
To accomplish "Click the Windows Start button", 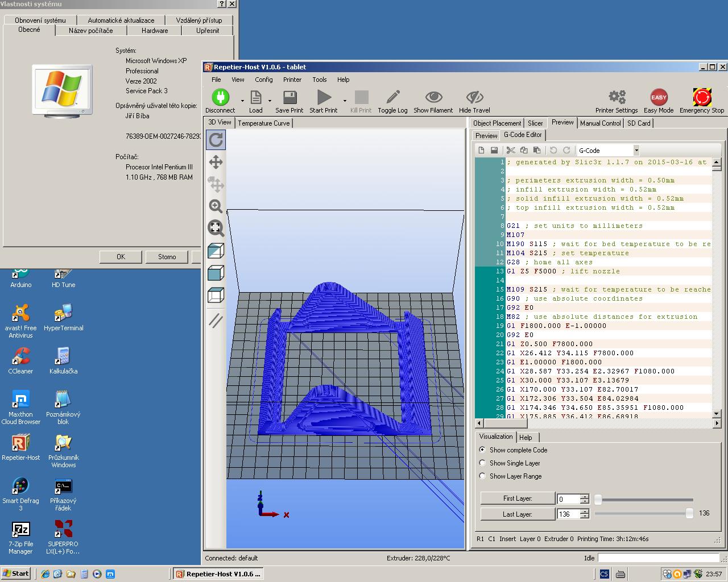I will coord(16,573).
